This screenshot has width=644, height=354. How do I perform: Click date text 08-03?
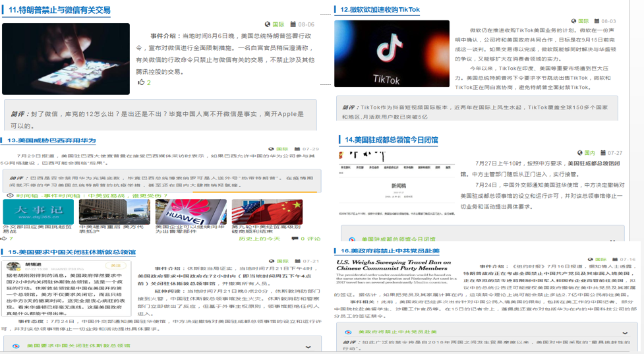[x=608, y=21]
